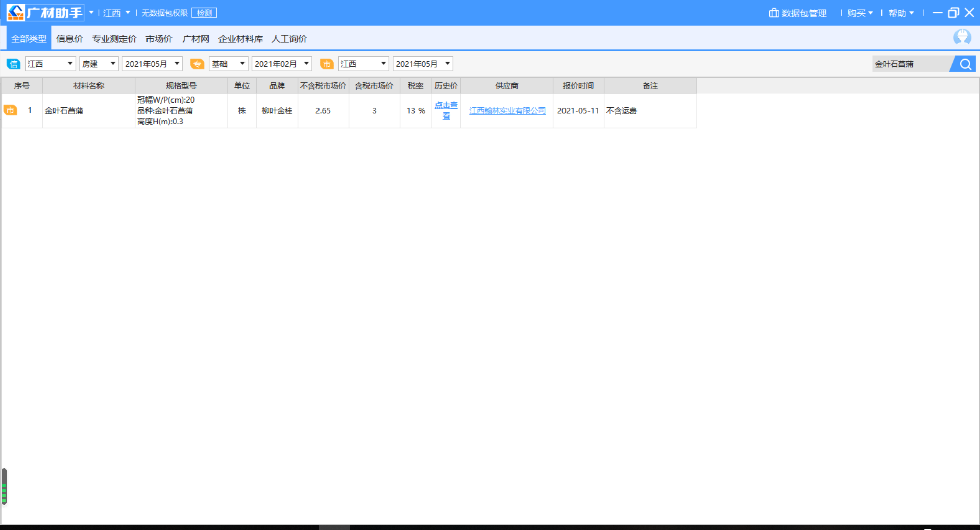Minimize the application window
Image resolution: width=980 pixels, height=530 pixels.
pos(937,13)
